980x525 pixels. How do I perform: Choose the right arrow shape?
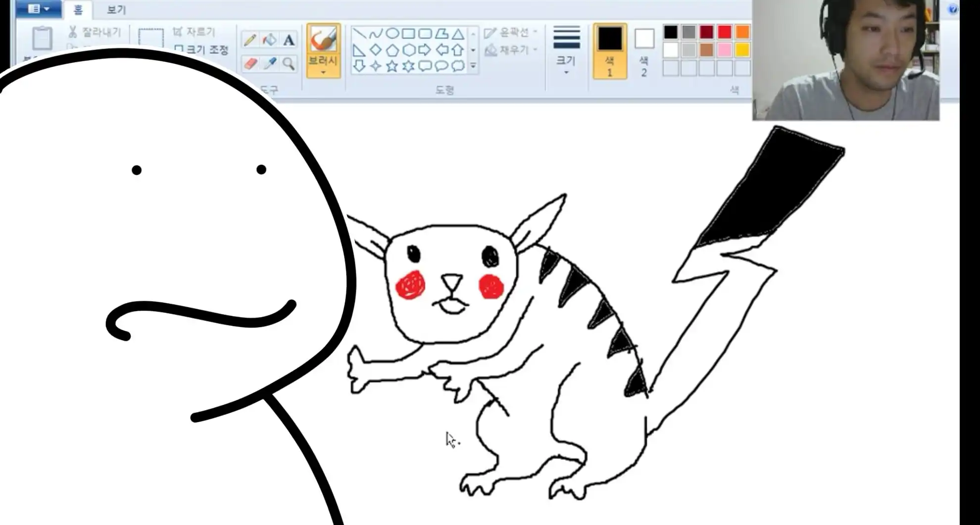425,50
